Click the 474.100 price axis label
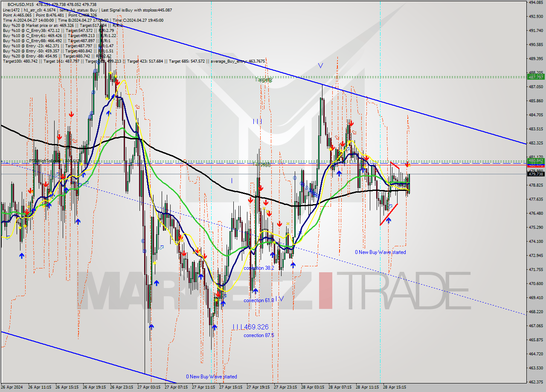This screenshot has width=546, height=392. coord(535,241)
